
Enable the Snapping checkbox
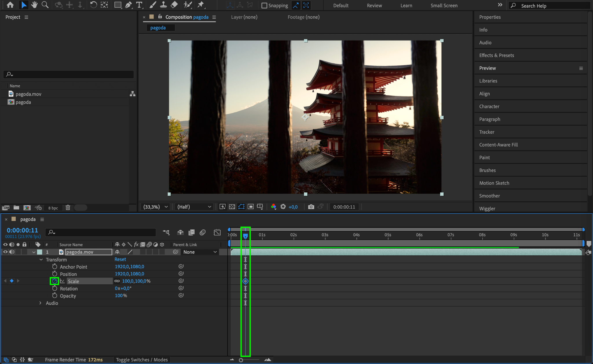click(264, 6)
